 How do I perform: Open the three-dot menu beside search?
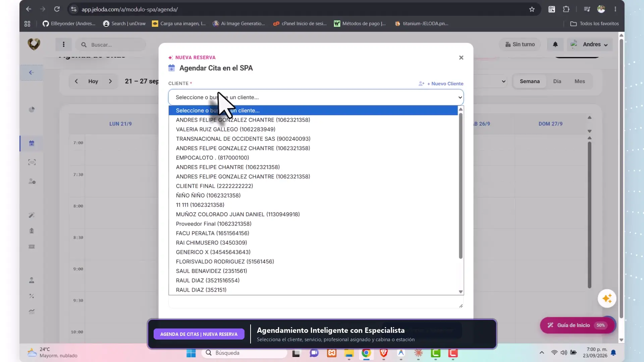(63, 44)
